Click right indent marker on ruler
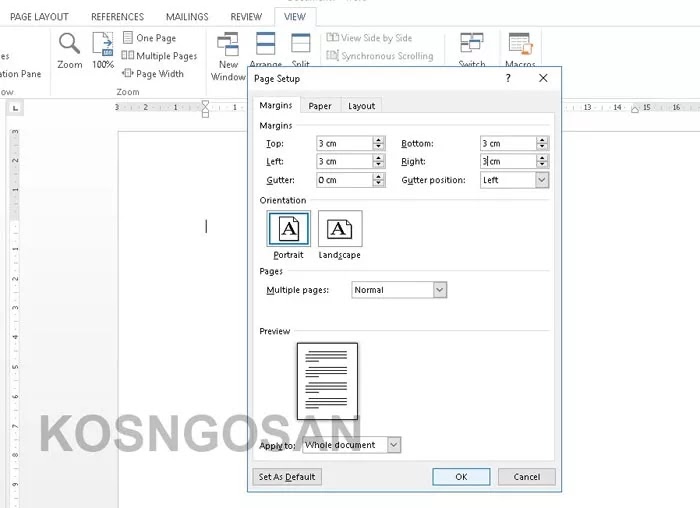This screenshot has width=700, height=508. click(635, 110)
